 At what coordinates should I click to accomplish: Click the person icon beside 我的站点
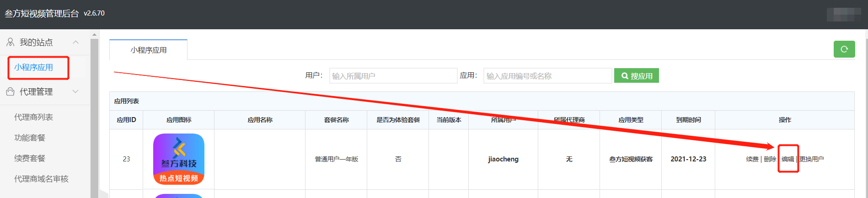tap(10, 42)
